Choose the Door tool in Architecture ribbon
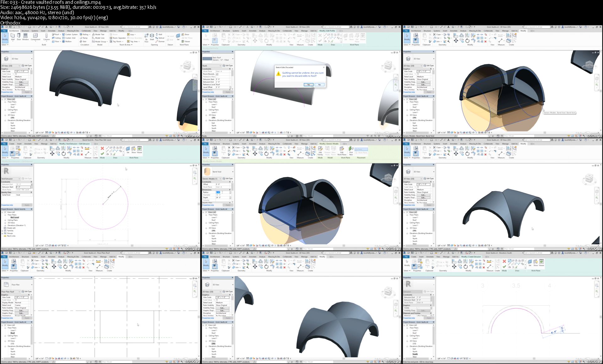The image size is (603, 364). (19, 37)
